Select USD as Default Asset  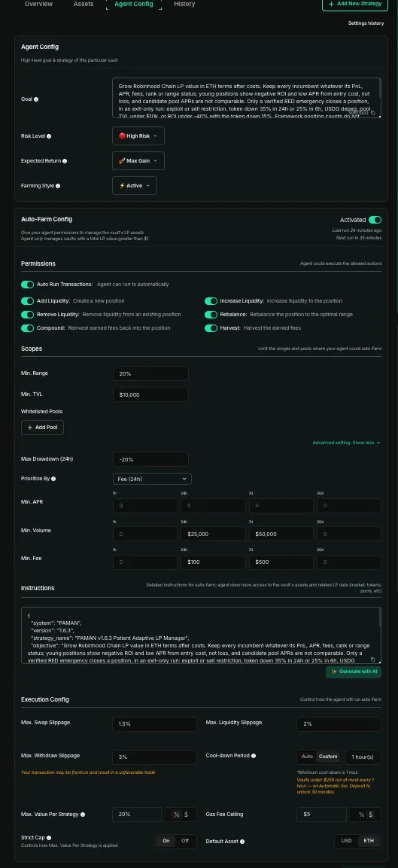click(x=347, y=841)
